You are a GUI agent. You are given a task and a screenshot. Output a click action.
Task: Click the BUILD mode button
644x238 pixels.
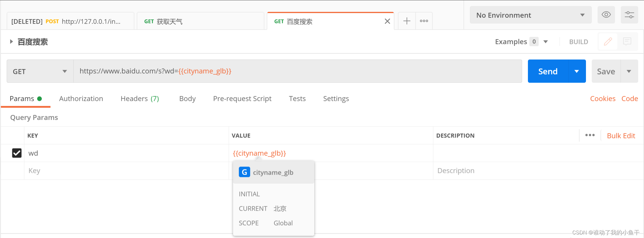[578, 42]
